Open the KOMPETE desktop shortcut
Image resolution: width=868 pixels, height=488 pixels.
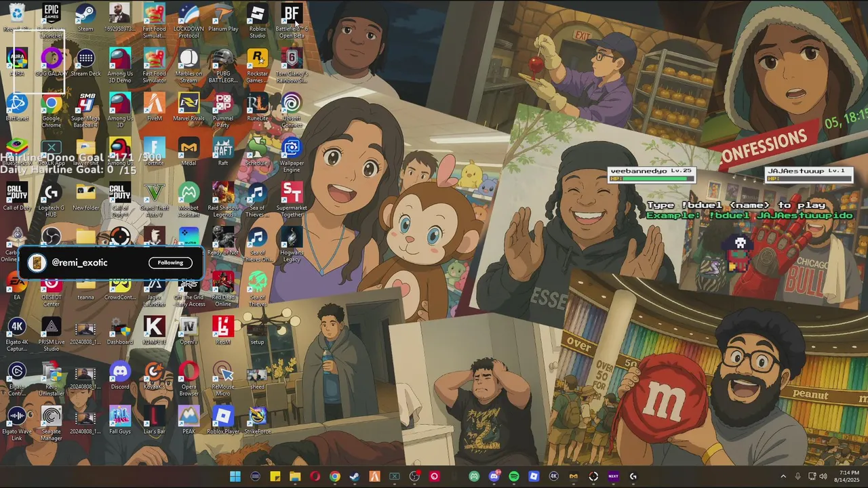pyautogui.click(x=155, y=331)
